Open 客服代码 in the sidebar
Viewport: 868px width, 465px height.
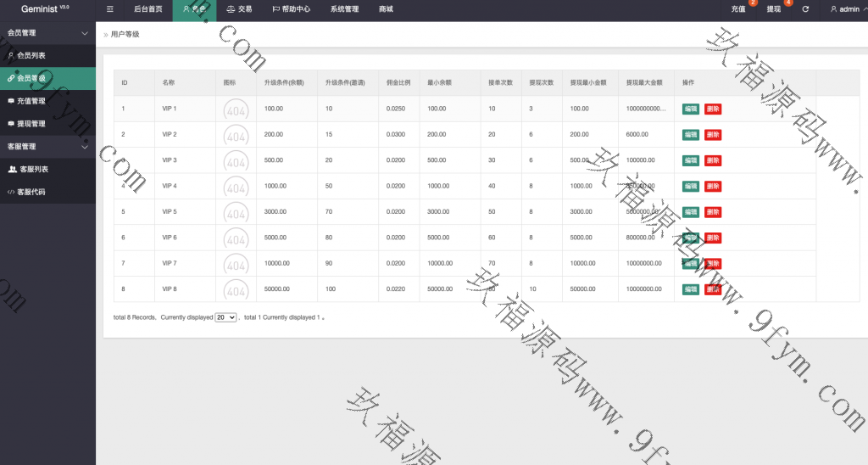coord(31,193)
